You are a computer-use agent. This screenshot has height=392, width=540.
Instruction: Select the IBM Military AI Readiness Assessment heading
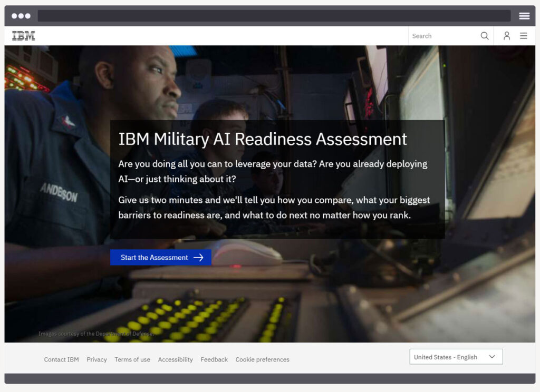coord(263,140)
